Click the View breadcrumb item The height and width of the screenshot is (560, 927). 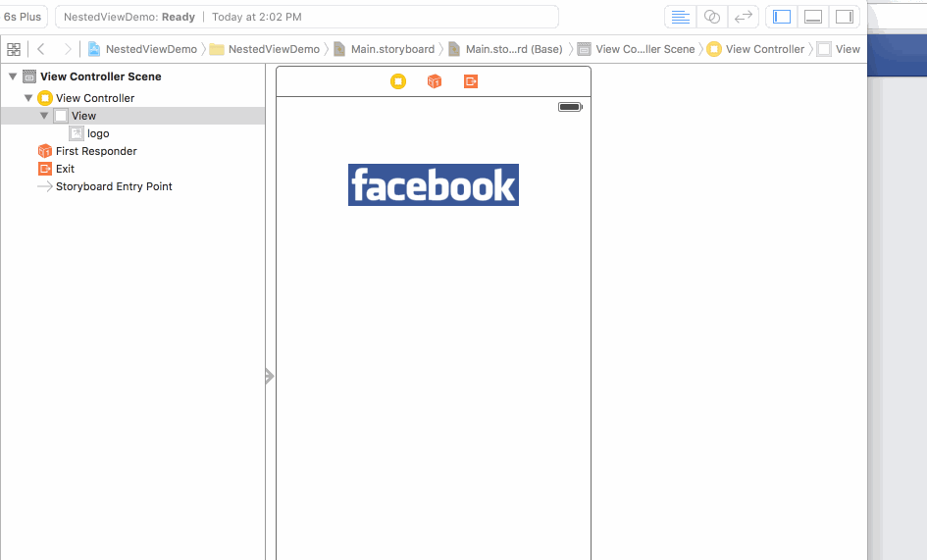pyautogui.click(x=839, y=49)
